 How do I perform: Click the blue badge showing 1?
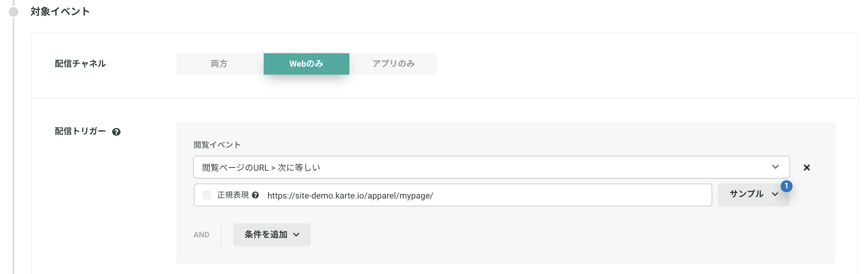coord(786,186)
